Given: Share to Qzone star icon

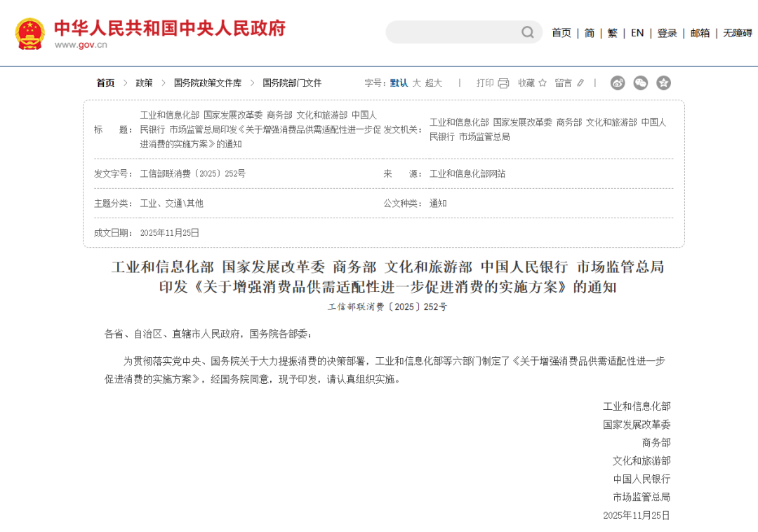Looking at the screenshot, I should [663, 83].
